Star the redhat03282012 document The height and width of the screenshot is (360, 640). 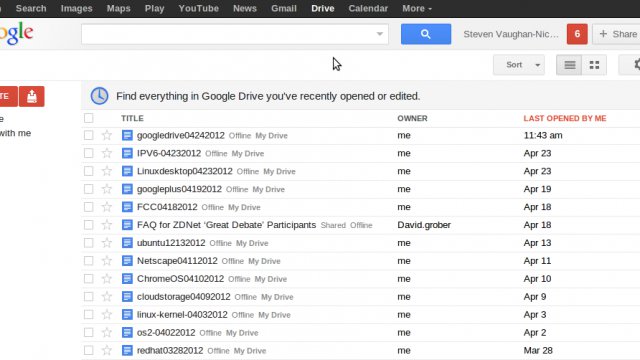coord(107,350)
